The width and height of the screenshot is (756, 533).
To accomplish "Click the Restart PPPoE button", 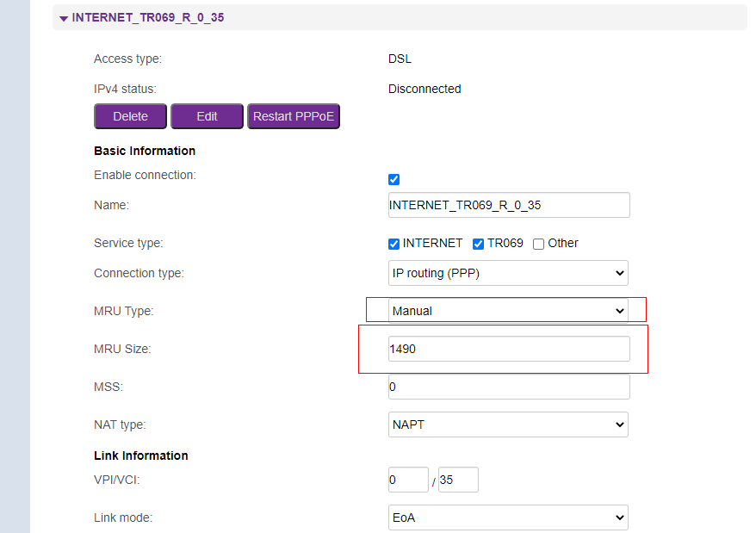I will 293,116.
